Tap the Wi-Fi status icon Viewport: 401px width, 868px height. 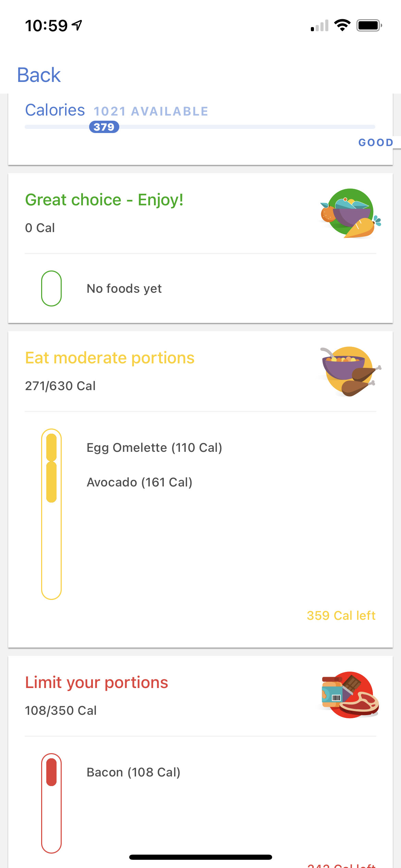[342, 25]
